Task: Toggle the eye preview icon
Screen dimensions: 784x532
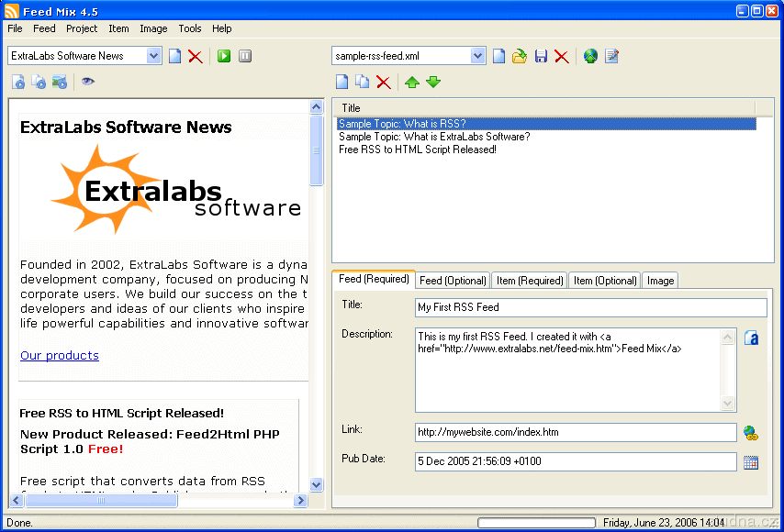Action: pyautogui.click(x=88, y=82)
